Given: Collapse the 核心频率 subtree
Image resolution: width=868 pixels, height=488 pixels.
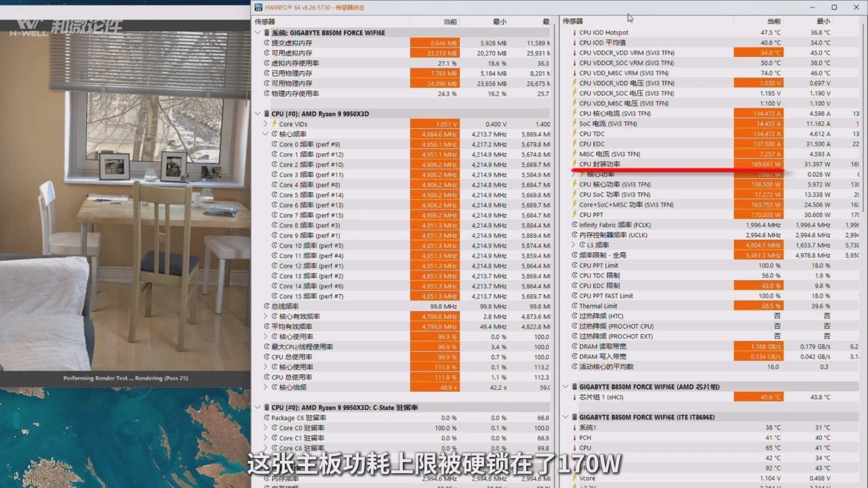Looking at the screenshot, I should click(266, 134).
